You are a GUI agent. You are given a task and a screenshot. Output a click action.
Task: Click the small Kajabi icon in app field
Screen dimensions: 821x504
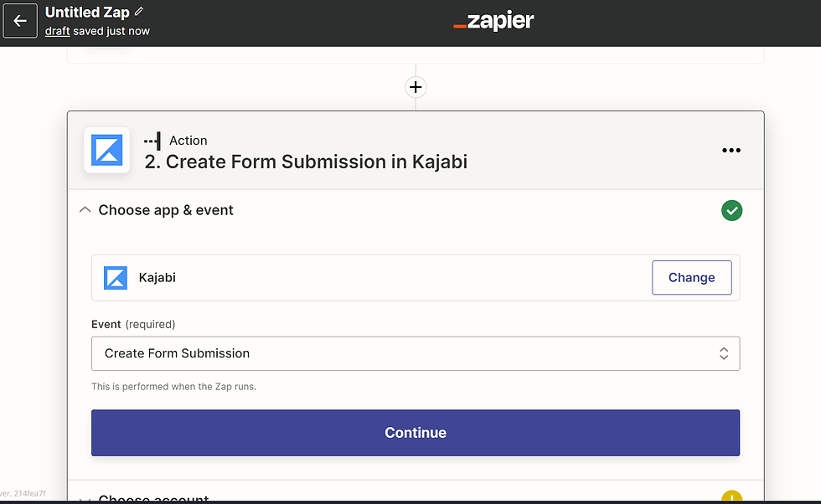(x=116, y=277)
